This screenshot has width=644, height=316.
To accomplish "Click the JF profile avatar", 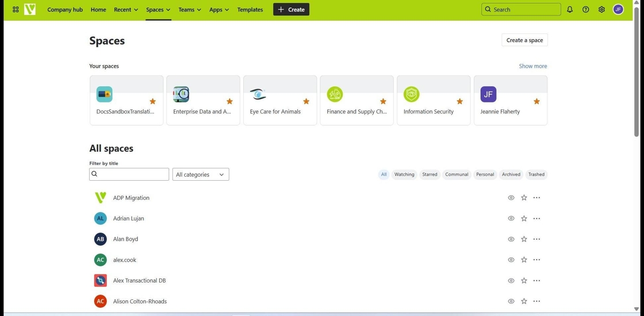I will (618, 10).
